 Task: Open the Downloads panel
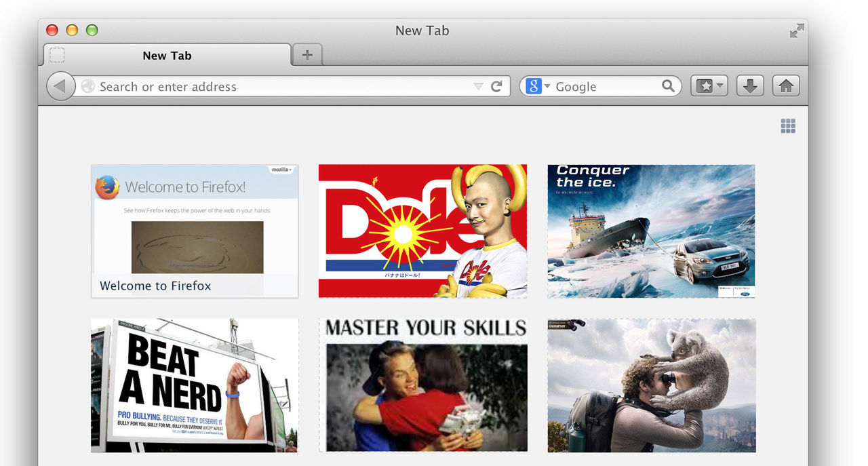750,85
